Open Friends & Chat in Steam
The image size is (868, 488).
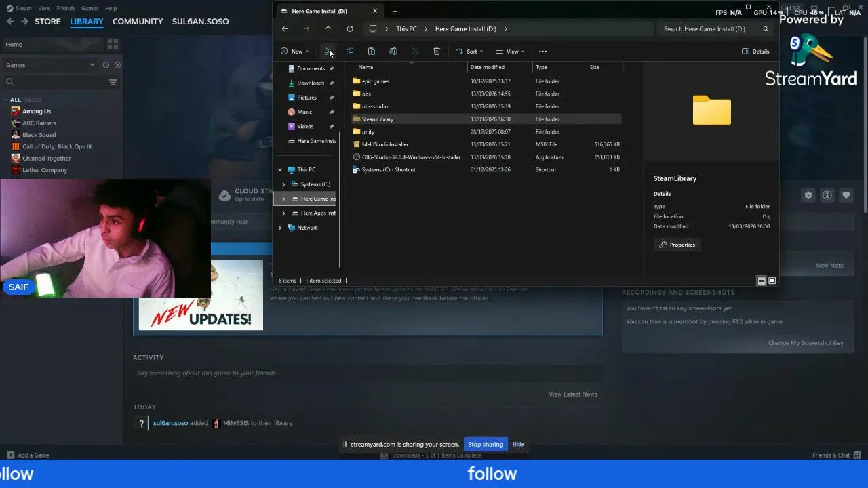click(x=836, y=455)
